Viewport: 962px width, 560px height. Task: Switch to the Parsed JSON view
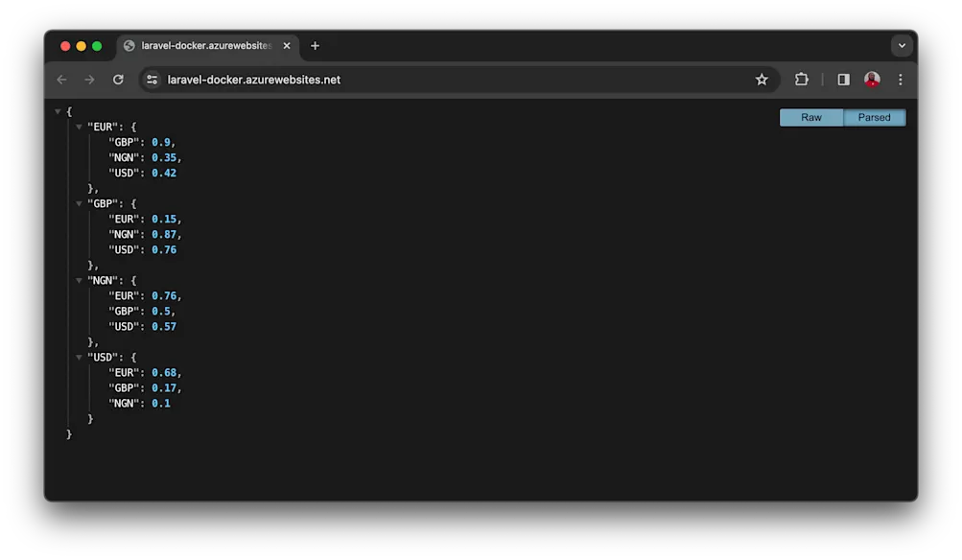tap(874, 117)
